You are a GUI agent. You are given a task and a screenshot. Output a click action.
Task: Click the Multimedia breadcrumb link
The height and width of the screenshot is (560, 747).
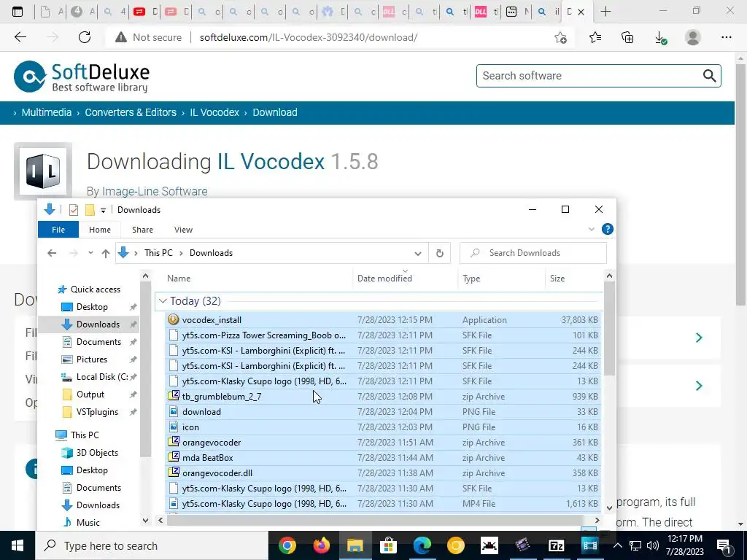pos(47,112)
